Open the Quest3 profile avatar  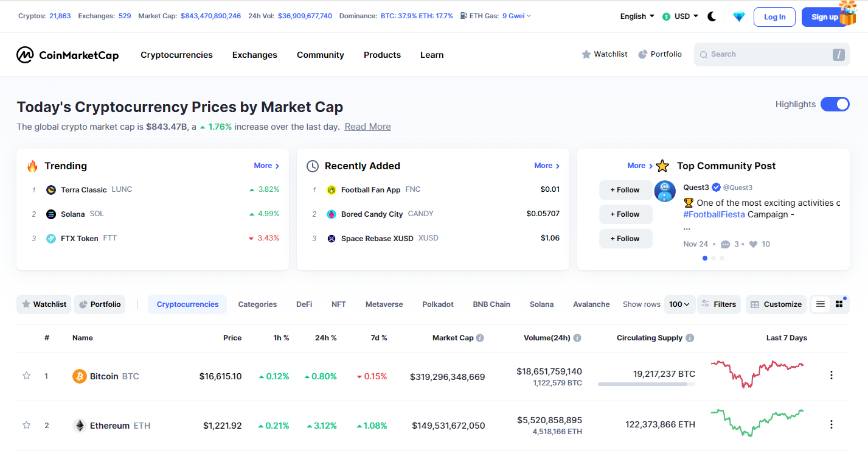click(x=665, y=191)
